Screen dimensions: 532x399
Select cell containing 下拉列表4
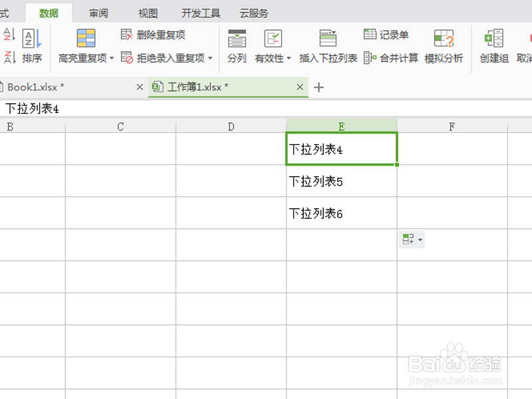342,149
